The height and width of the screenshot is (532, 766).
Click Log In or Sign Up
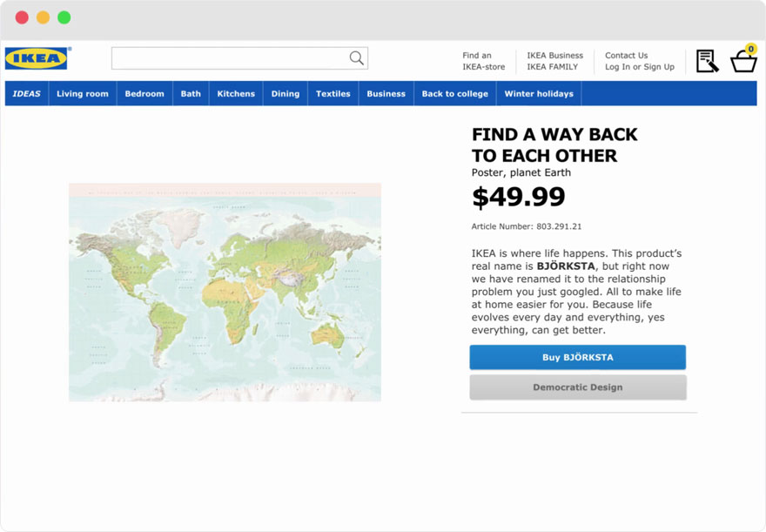click(640, 67)
